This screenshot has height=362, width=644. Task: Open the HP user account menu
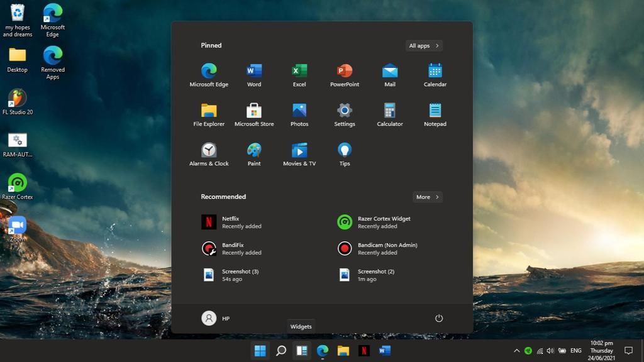216,318
